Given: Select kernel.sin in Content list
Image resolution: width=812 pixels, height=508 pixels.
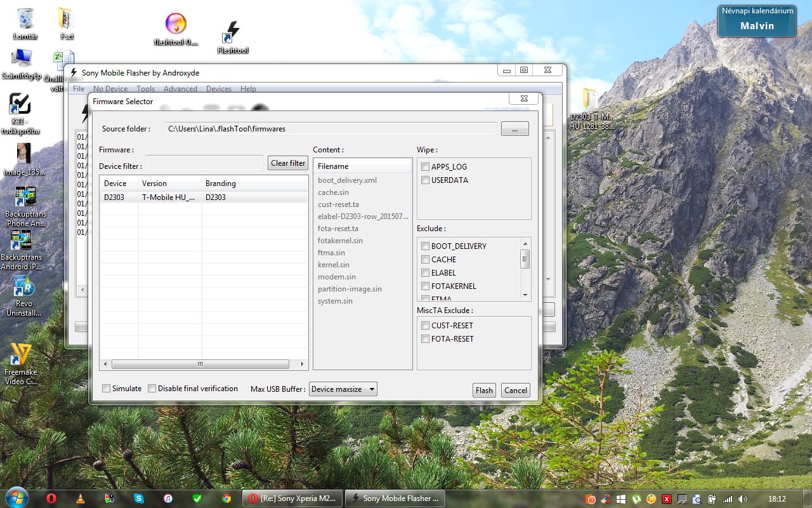Looking at the screenshot, I should coord(334,265).
